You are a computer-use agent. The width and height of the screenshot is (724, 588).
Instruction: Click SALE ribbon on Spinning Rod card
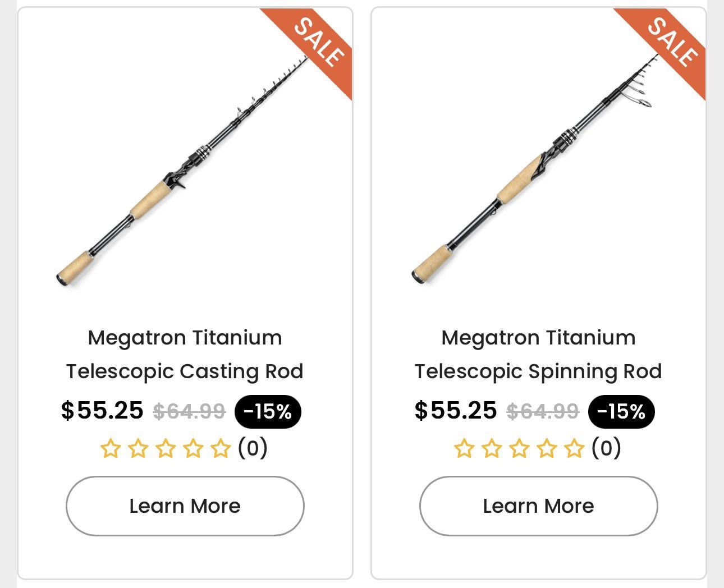[671, 43]
